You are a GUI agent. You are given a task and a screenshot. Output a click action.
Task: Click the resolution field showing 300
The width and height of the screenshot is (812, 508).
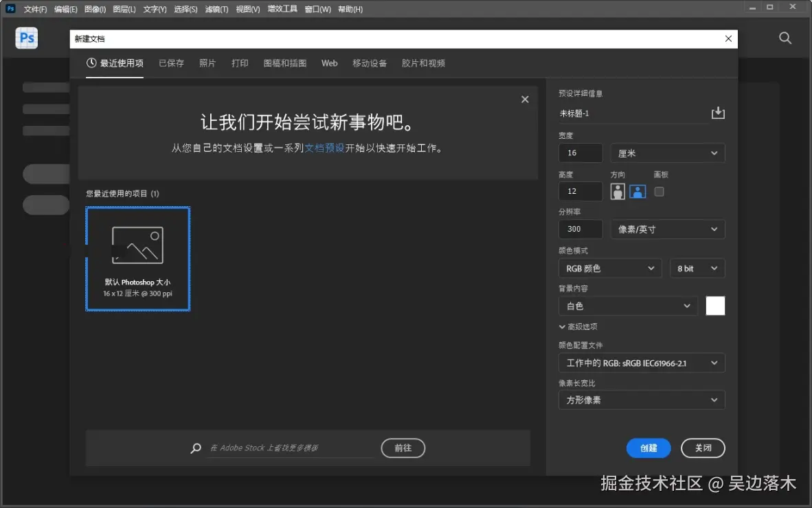(580, 229)
